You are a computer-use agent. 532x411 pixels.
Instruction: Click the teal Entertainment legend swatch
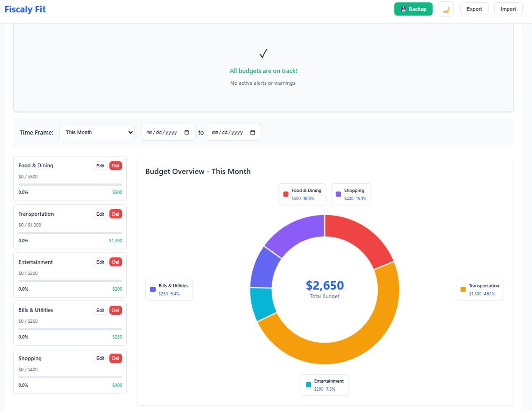click(309, 384)
